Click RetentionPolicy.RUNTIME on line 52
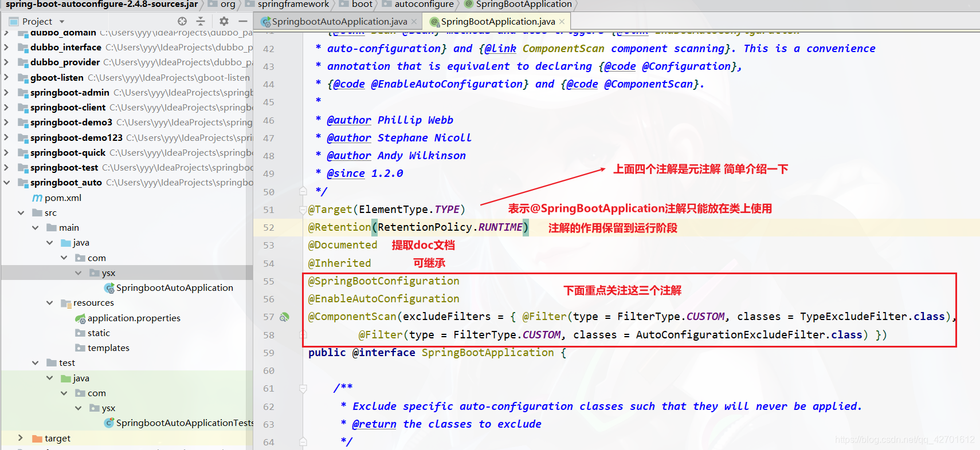 pyautogui.click(x=450, y=227)
